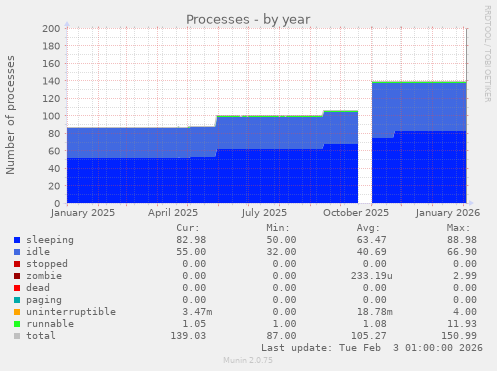Click the 200 y-axis tick label

(x=51, y=28)
